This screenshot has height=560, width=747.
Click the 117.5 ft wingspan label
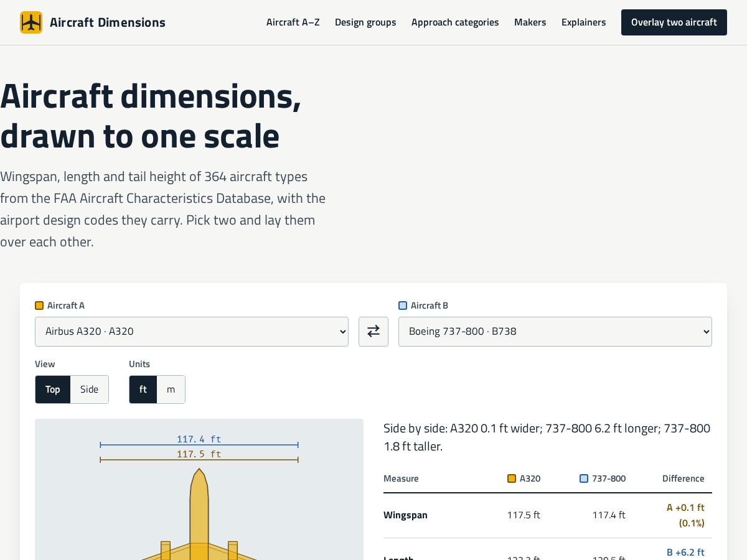pyautogui.click(x=199, y=454)
